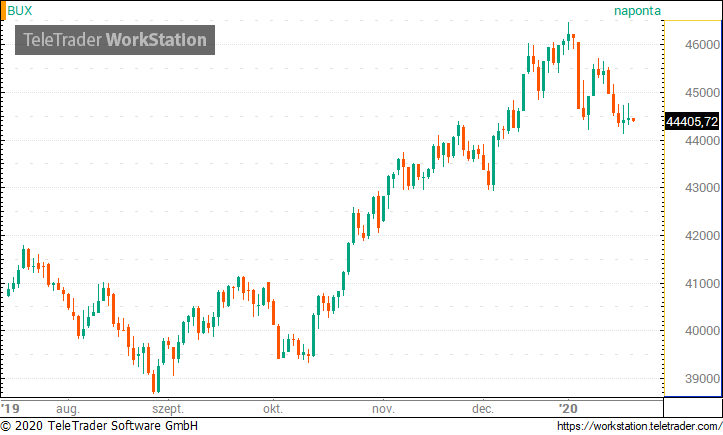Viewport: 723px width, 435px height.
Task: Click the 'naponta' interval label
Action: coord(637,11)
